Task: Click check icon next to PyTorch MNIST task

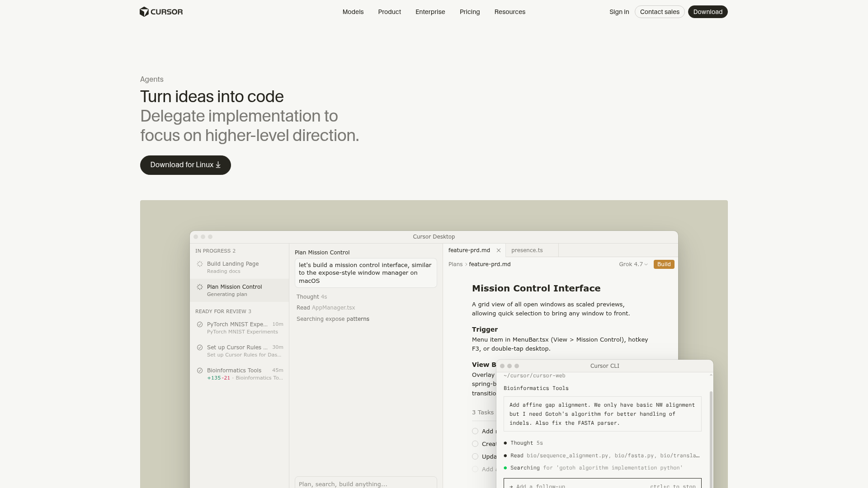Action: click(200, 324)
